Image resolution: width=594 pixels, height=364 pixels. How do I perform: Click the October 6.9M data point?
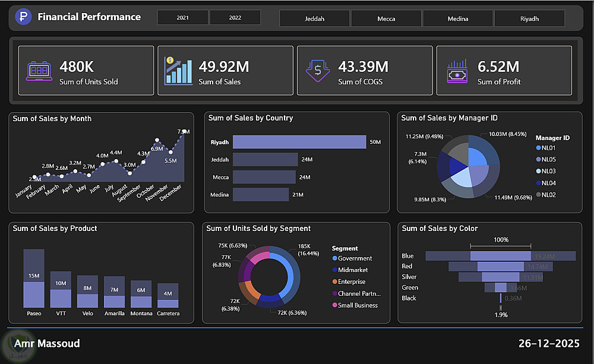click(157, 140)
